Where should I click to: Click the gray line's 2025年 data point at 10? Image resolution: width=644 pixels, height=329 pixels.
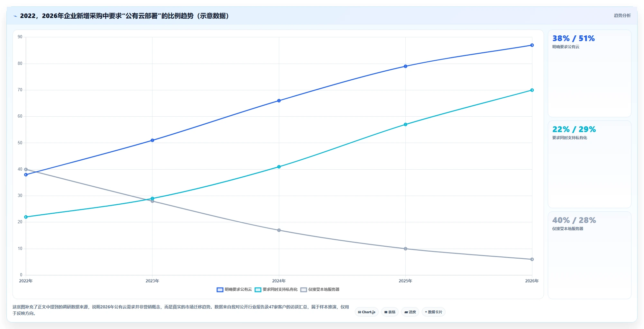405,249
